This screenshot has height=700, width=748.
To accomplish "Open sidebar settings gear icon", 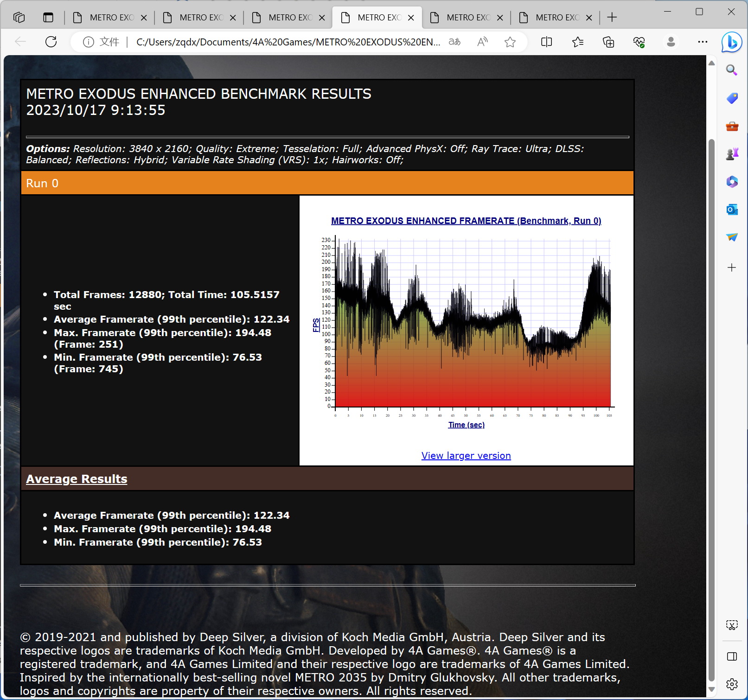I will pyautogui.click(x=732, y=684).
